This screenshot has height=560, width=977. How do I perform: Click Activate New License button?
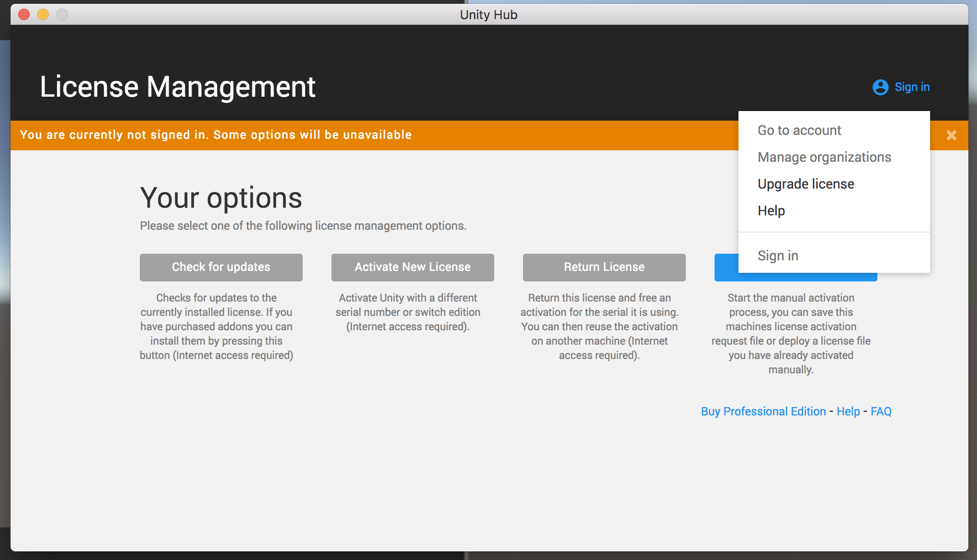point(412,267)
